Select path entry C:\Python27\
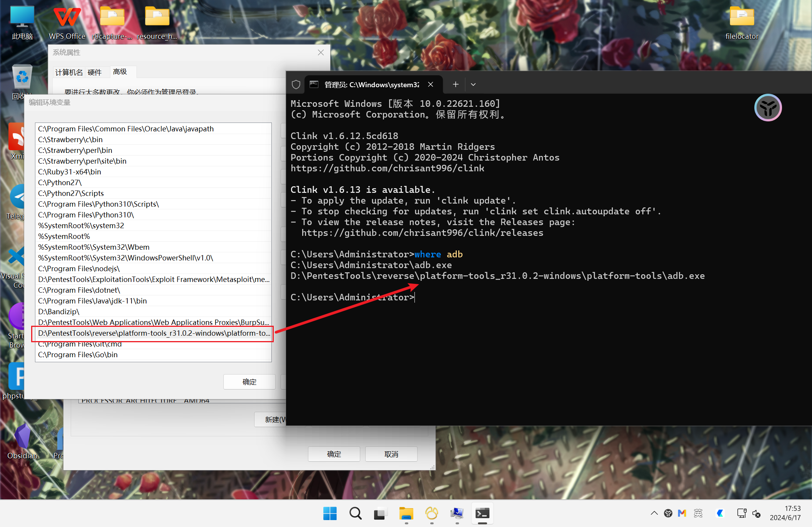Screen dimensions: 812x527 [153, 182]
